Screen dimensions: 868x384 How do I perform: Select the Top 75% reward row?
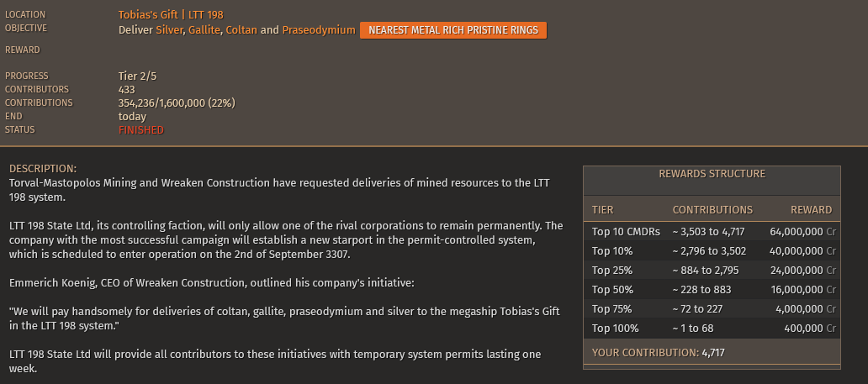712,308
